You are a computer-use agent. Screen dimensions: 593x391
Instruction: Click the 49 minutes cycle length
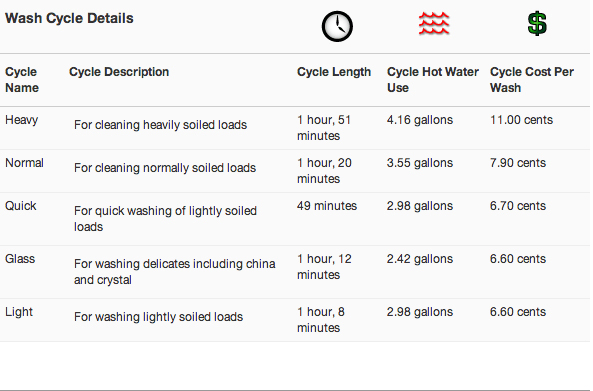click(327, 206)
